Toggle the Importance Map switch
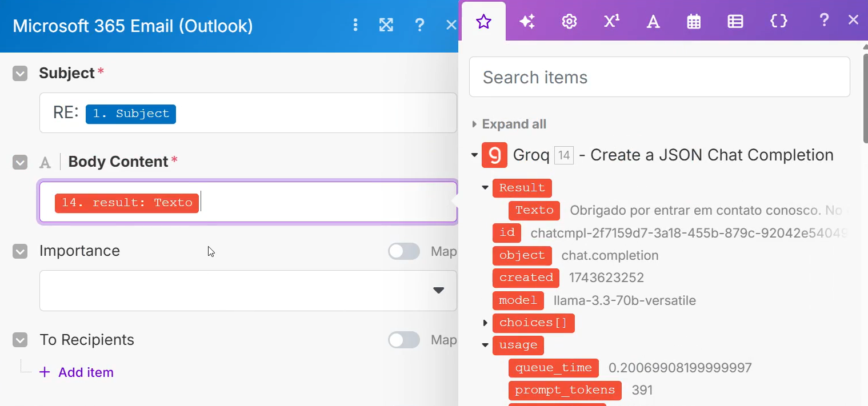 [x=404, y=251]
